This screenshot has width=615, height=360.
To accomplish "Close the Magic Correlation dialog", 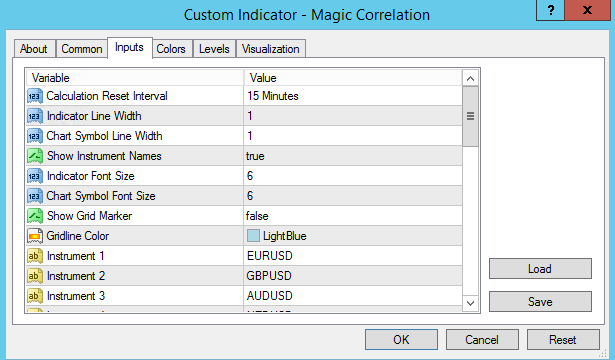I will (x=587, y=10).
